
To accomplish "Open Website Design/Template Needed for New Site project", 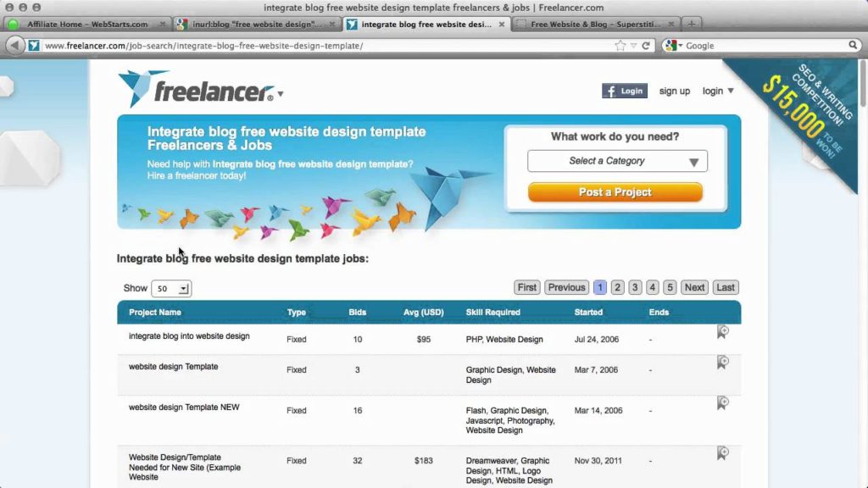I will point(184,467).
